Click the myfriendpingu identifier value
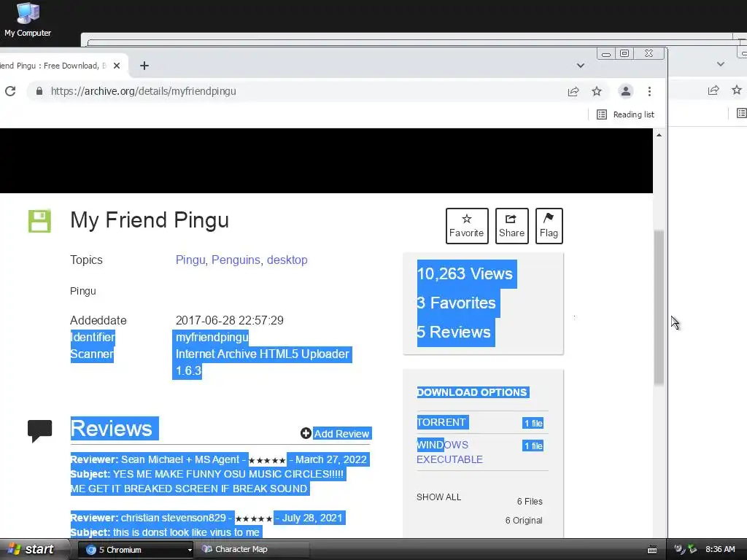 point(212,337)
